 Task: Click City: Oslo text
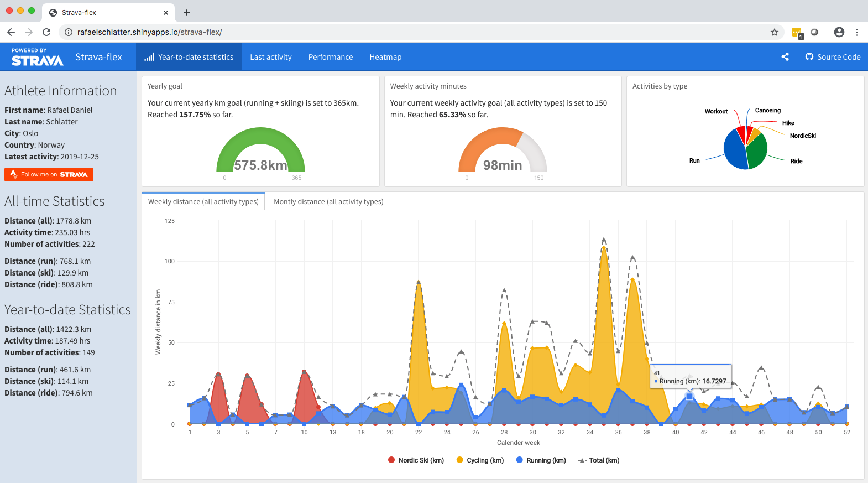tap(22, 133)
